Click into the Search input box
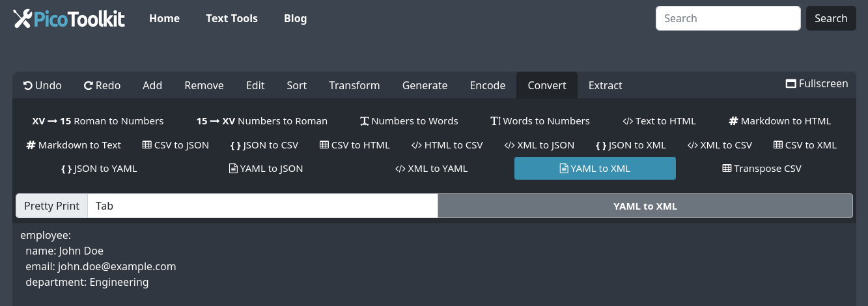Viewport: 868px width, 306px height. 727,18
